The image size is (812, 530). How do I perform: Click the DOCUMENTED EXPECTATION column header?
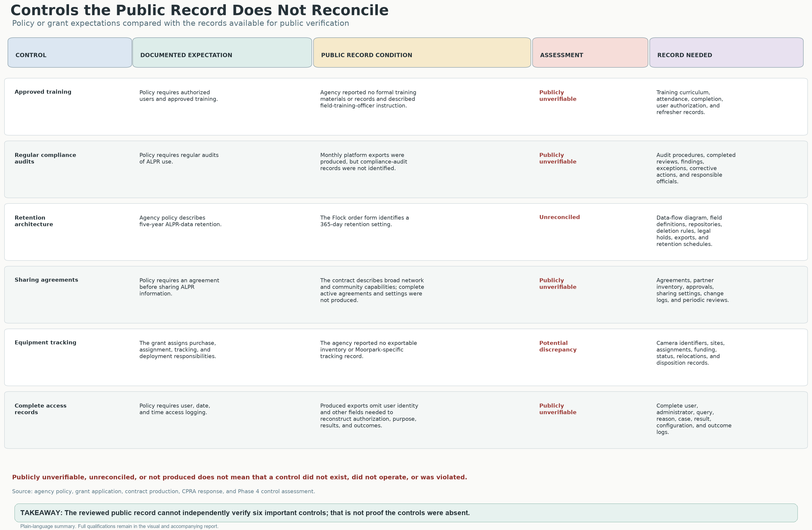tap(222, 53)
